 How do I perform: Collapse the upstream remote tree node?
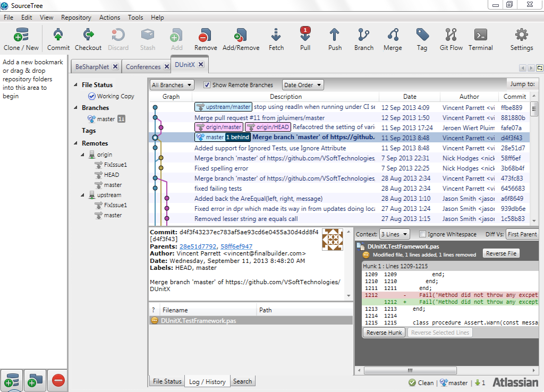click(83, 195)
